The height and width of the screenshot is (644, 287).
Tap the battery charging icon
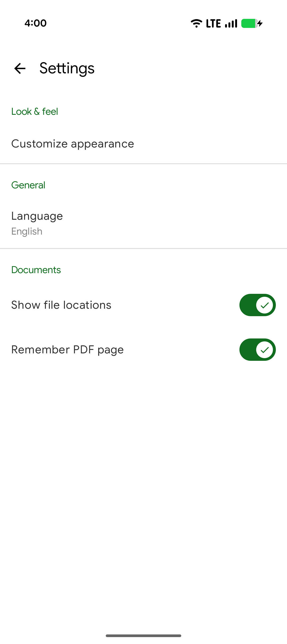[x=252, y=23]
